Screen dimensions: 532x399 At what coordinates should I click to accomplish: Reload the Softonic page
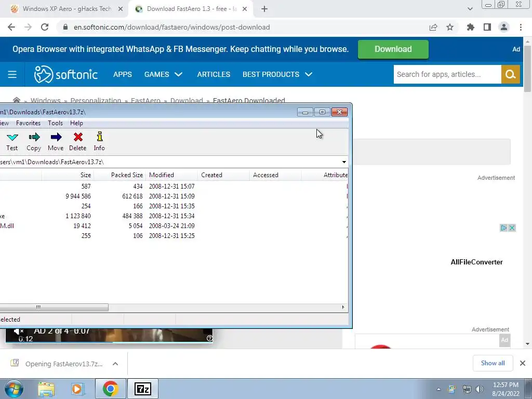(45, 27)
